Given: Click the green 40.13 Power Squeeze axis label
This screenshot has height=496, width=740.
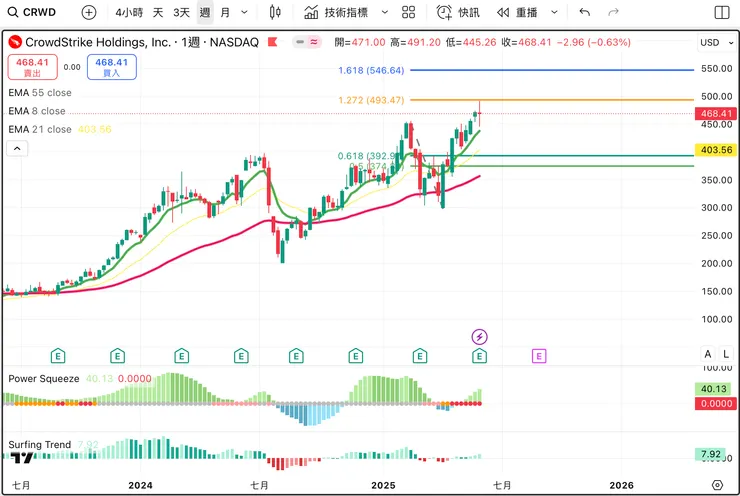Looking at the screenshot, I should tap(714, 389).
